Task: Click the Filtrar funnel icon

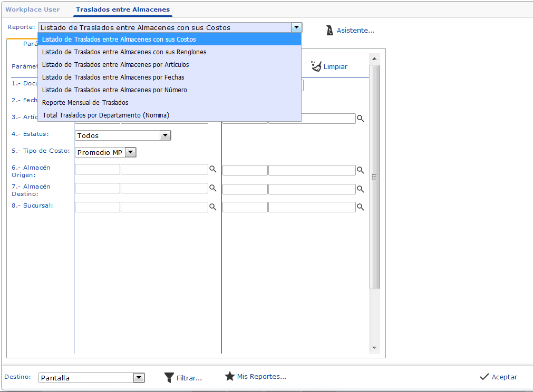Action: click(169, 377)
